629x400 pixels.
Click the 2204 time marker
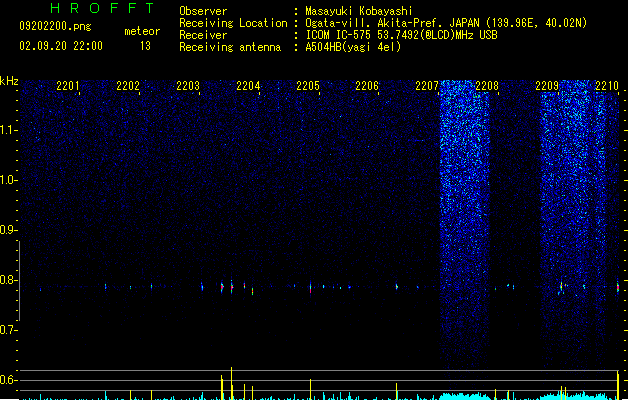pyautogui.click(x=248, y=86)
